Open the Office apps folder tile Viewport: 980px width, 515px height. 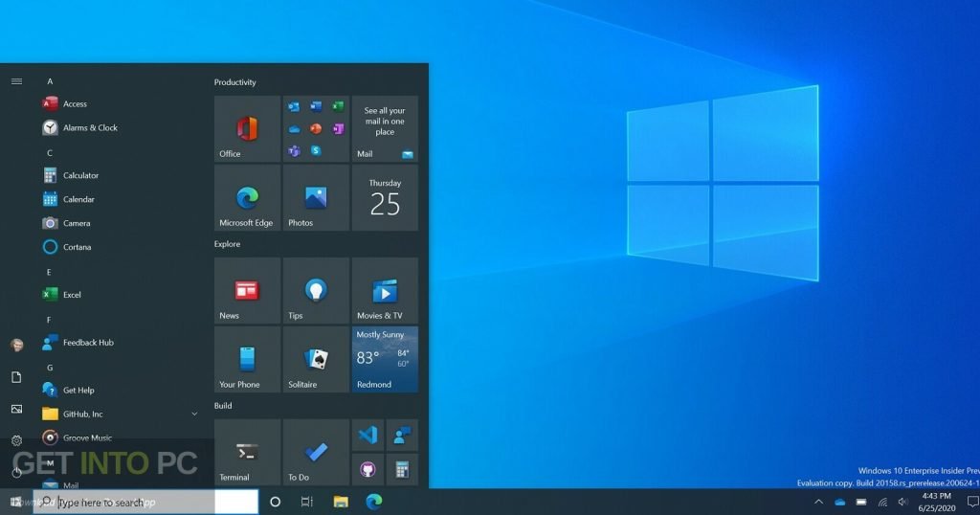click(316, 128)
